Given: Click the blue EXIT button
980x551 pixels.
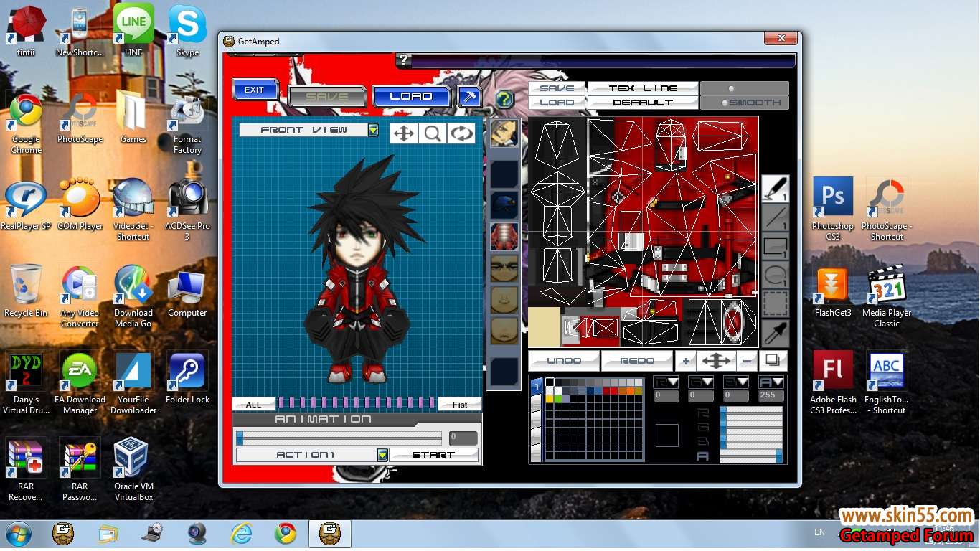Looking at the screenshot, I should pyautogui.click(x=255, y=90).
